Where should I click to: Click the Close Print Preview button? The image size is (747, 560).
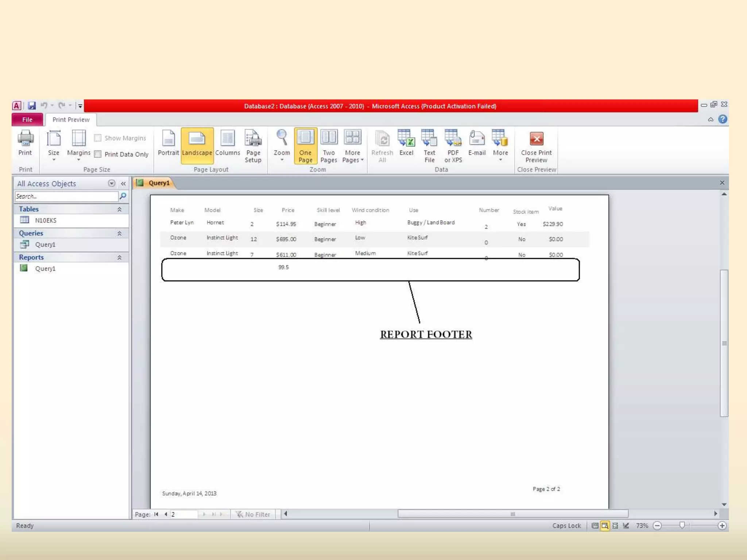point(536,146)
